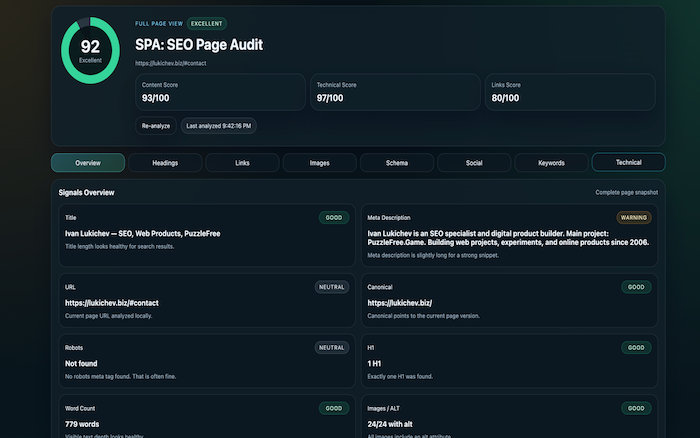This screenshot has width=700, height=438.
Task: Click the NEUTRAL badge on the Robots card
Action: pyautogui.click(x=332, y=348)
